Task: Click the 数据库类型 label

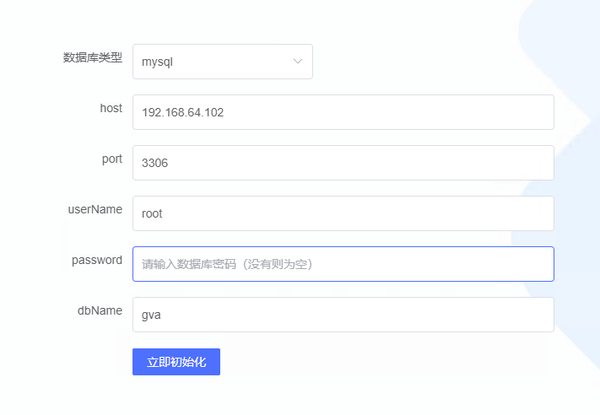Action: tap(93, 58)
